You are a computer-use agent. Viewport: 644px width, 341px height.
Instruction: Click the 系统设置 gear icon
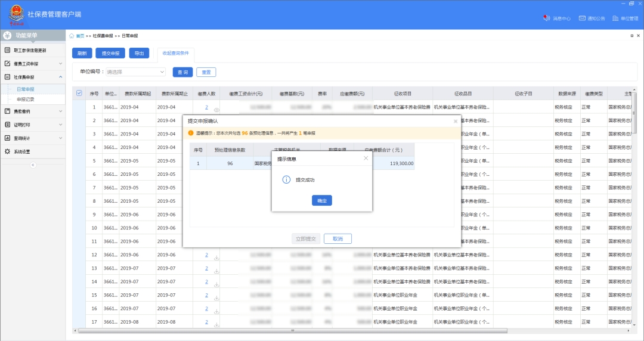(x=7, y=151)
